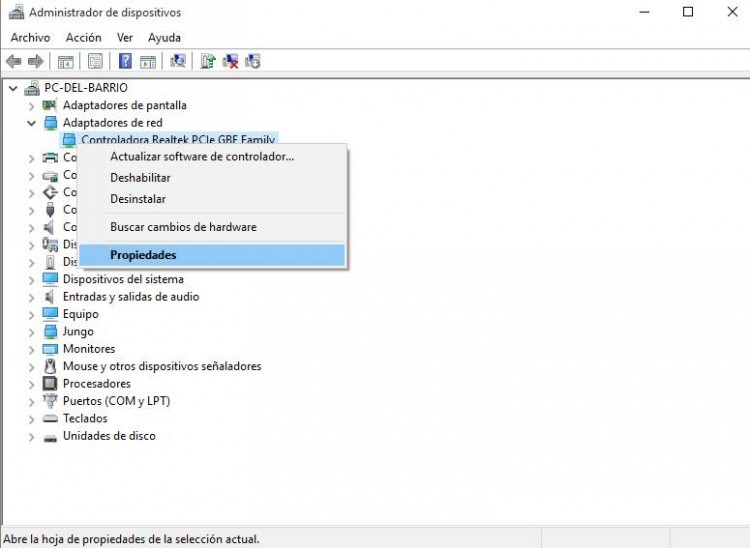
Task: Click the Properties toolbar icon
Action: [95, 61]
